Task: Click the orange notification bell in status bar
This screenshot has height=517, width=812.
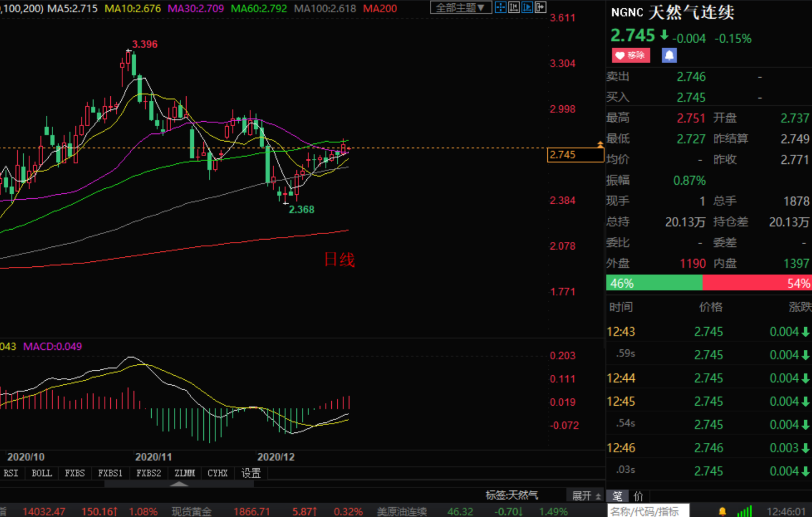Action: click(x=722, y=511)
